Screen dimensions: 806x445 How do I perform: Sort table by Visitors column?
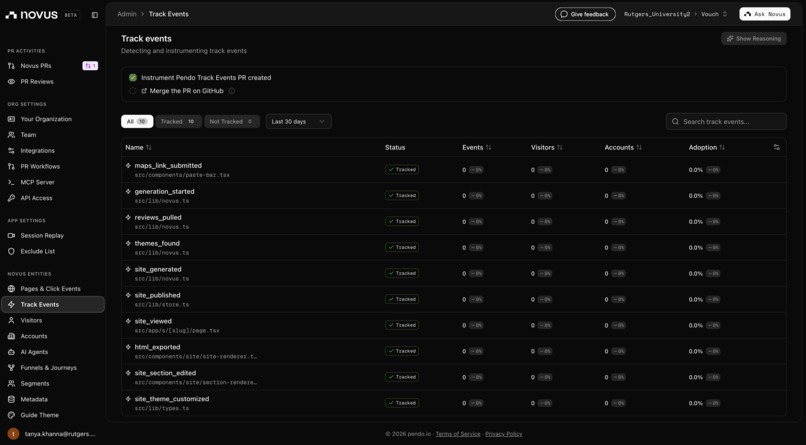pos(546,147)
